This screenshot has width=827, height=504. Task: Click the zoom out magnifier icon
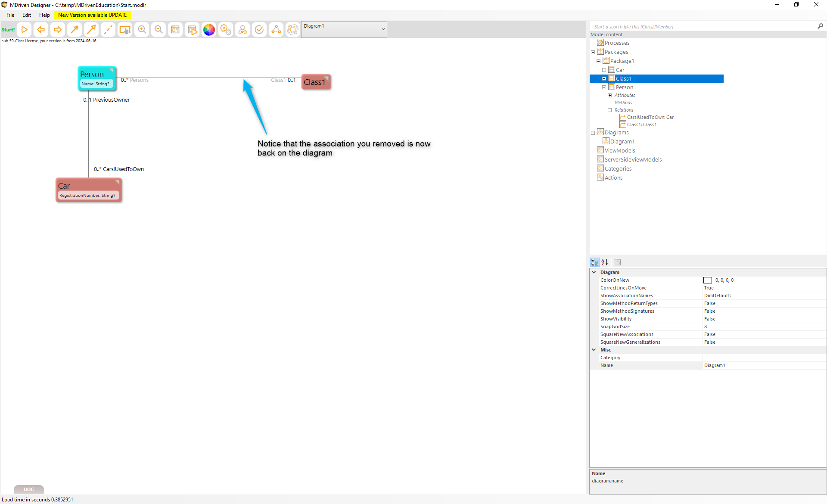tap(159, 30)
